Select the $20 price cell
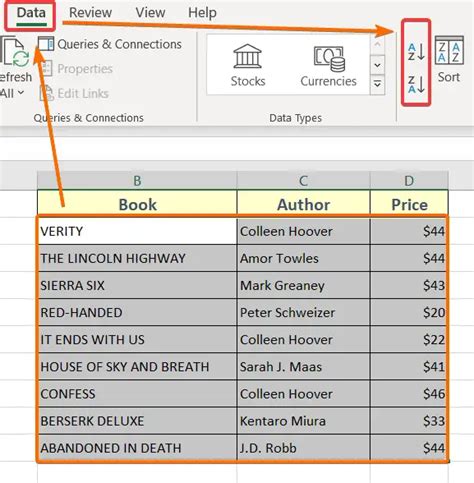Screen dimensions: 474x483 click(409, 312)
